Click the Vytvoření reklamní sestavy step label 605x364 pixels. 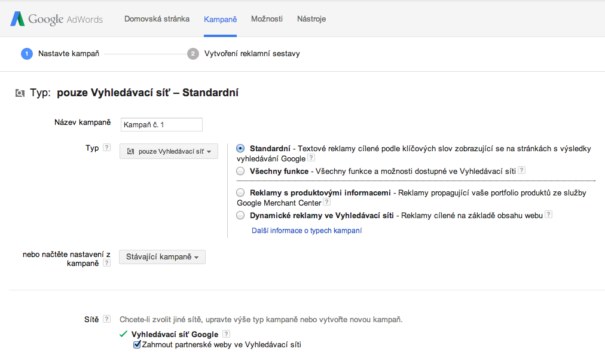pyautogui.click(x=252, y=54)
